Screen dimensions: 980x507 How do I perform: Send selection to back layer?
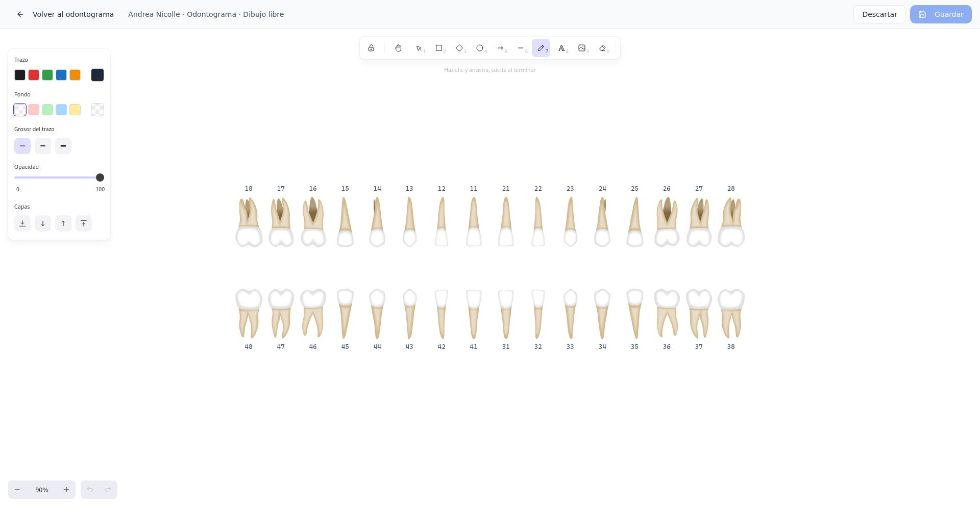(x=22, y=223)
